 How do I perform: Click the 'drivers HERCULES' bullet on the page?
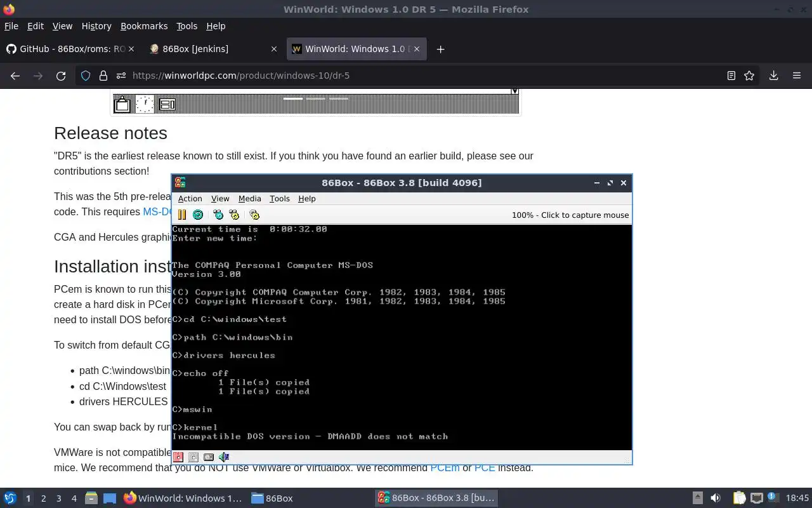[123, 401]
